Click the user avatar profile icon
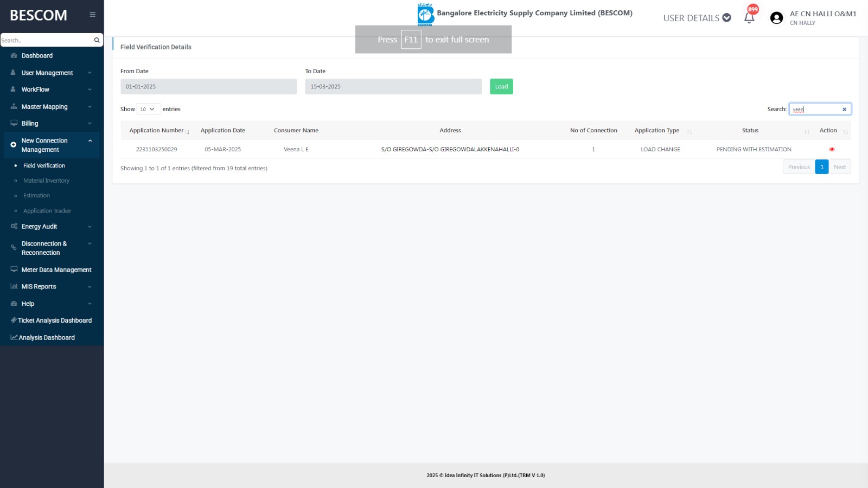Viewport: 868px width, 488px height. tap(776, 18)
